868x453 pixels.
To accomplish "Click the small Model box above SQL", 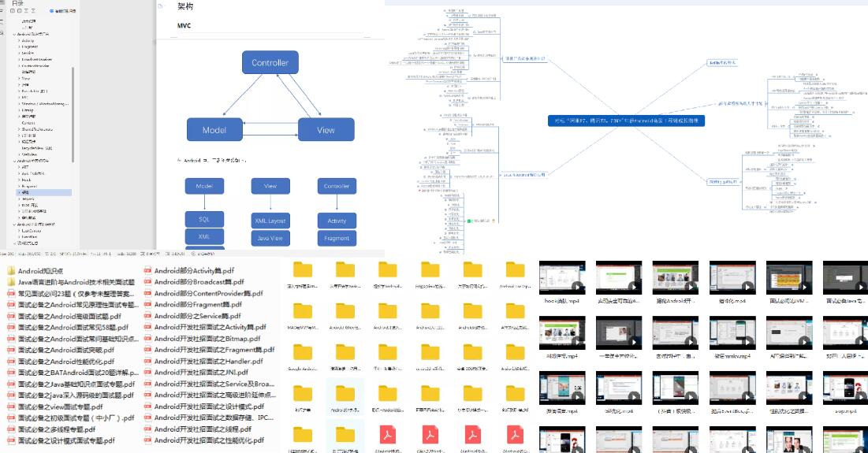I will coord(204,186).
